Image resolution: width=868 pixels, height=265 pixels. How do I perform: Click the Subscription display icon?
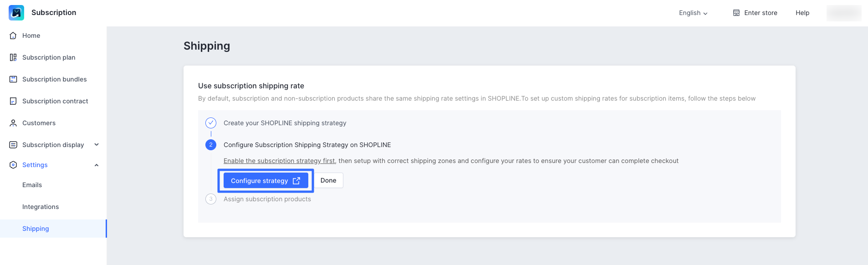[x=13, y=145]
